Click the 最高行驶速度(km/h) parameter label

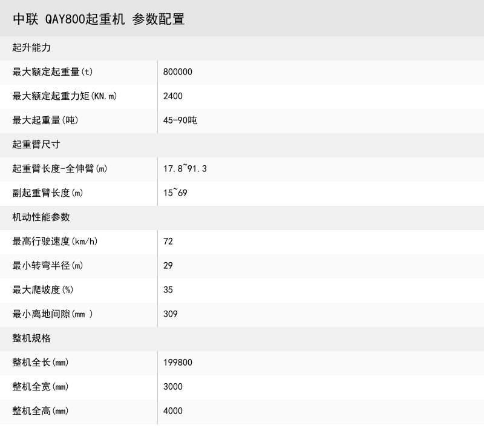pyautogui.click(x=55, y=242)
